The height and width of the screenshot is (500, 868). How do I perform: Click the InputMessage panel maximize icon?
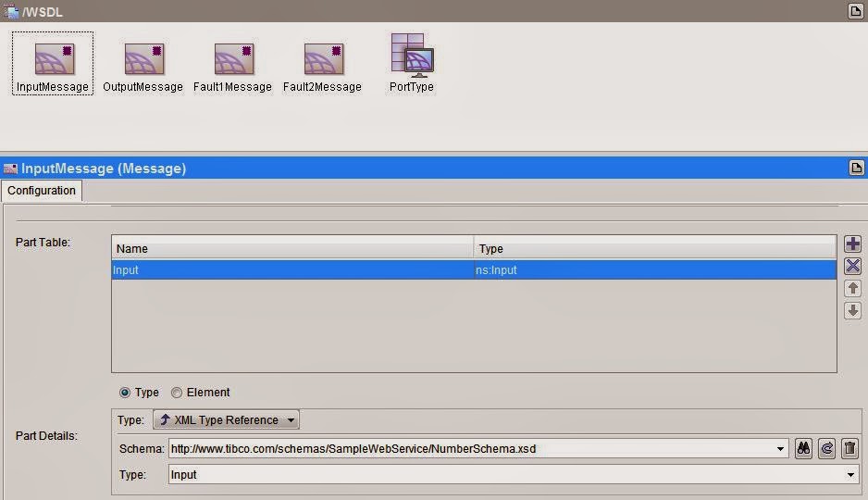(x=856, y=168)
